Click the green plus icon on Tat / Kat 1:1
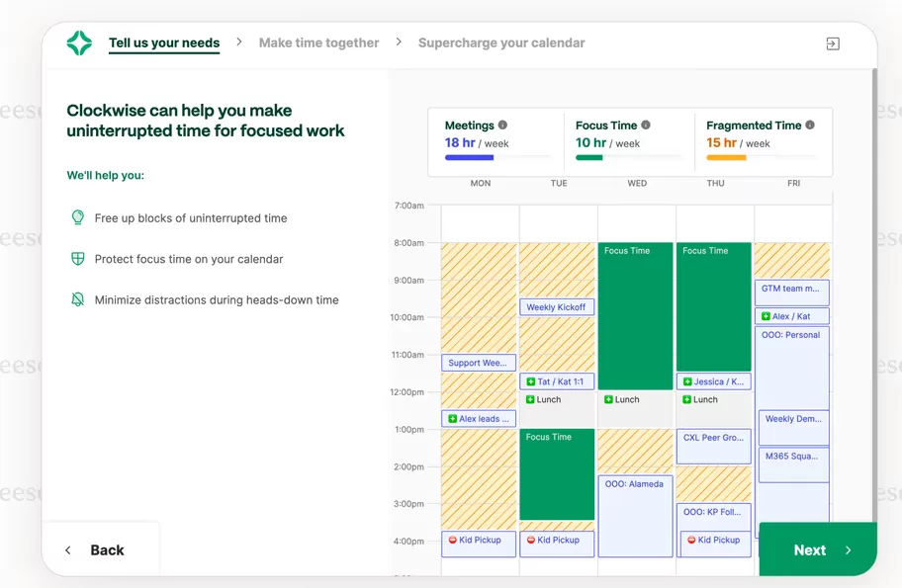This screenshot has height=588, width=902. (531, 381)
